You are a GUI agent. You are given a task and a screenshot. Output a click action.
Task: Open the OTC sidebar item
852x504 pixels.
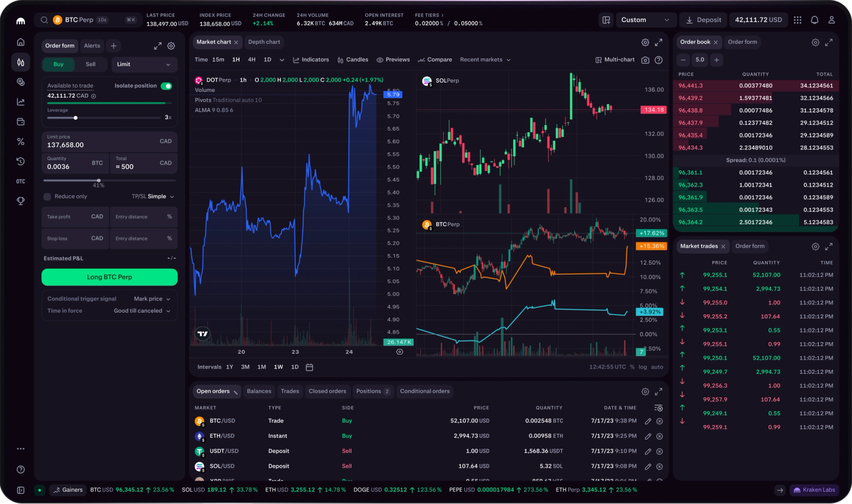21,181
